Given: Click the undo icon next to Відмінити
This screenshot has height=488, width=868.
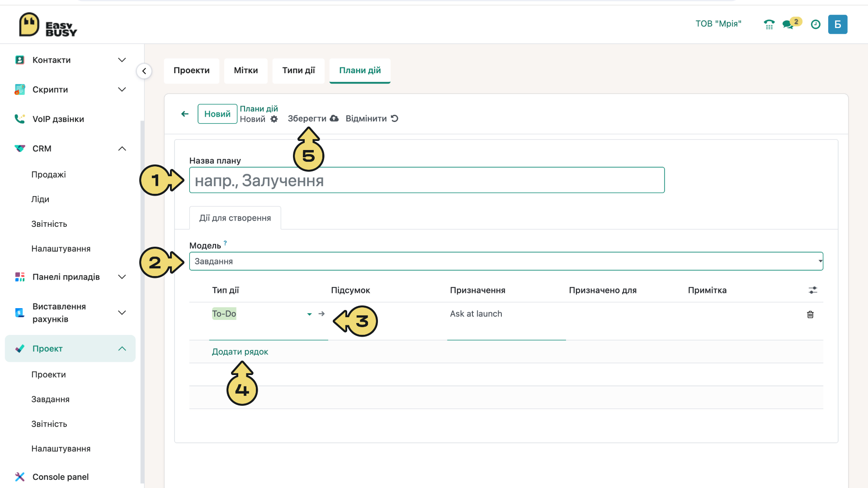Looking at the screenshot, I should (395, 118).
